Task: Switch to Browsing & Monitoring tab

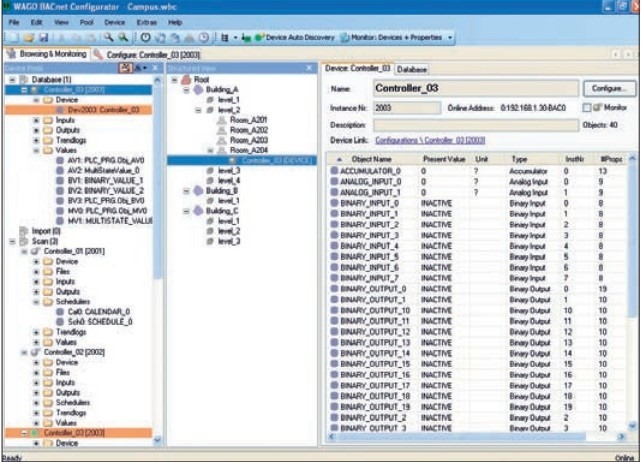Action: point(47,54)
